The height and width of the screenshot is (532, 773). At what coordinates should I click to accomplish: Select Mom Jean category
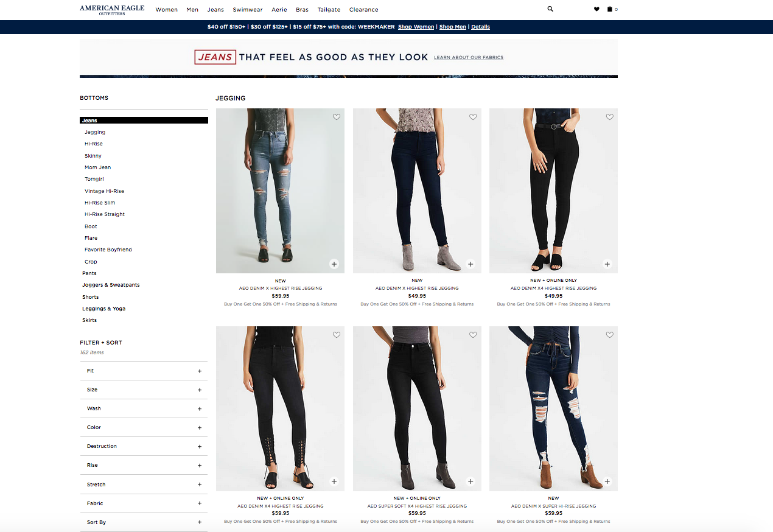[98, 167]
